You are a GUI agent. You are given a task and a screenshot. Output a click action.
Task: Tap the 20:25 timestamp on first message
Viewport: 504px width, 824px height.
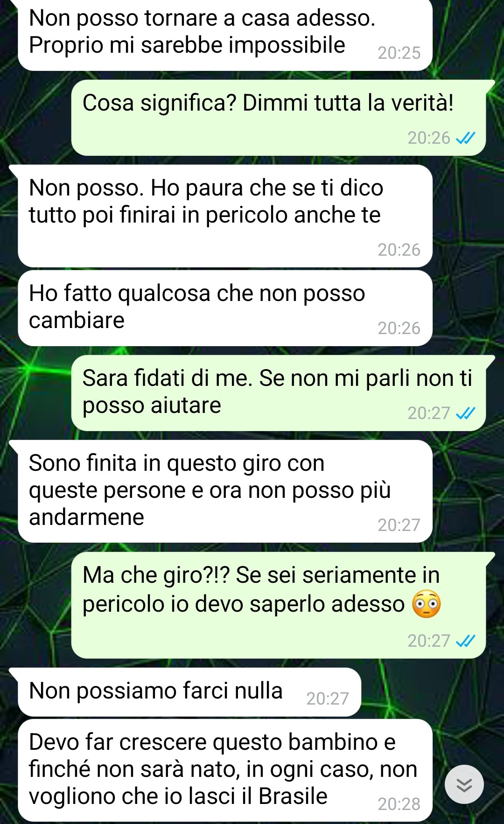pyautogui.click(x=399, y=53)
